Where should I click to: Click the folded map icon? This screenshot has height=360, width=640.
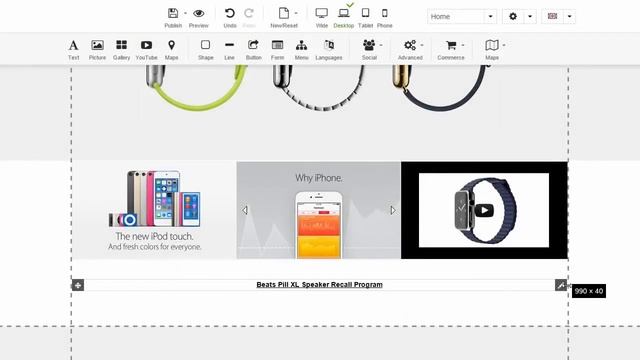pos(492,45)
